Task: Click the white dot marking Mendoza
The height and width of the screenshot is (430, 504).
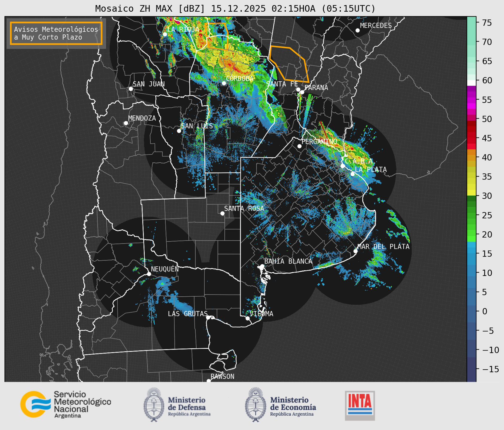Action: (x=126, y=123)
